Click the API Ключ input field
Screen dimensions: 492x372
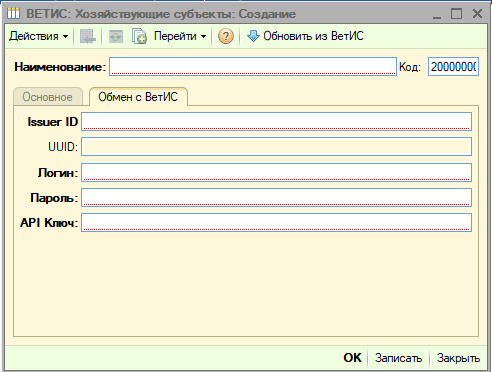click(x=276, y=222)
